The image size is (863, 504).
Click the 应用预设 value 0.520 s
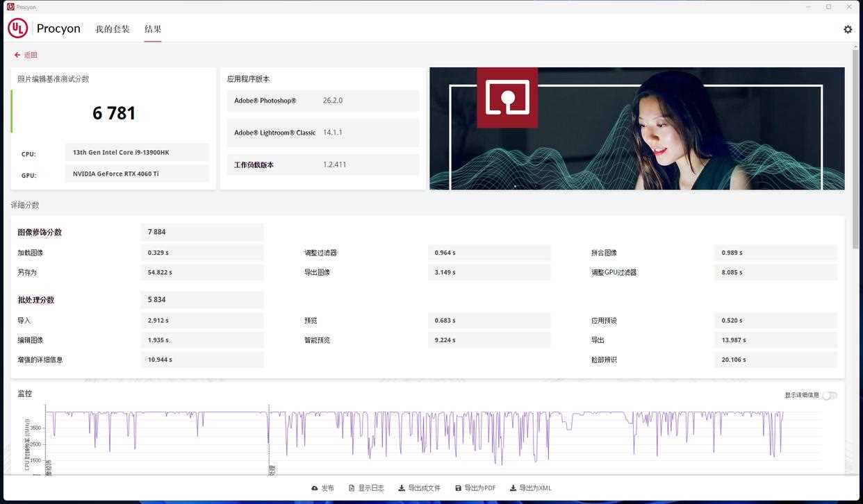tap(776, 321)
